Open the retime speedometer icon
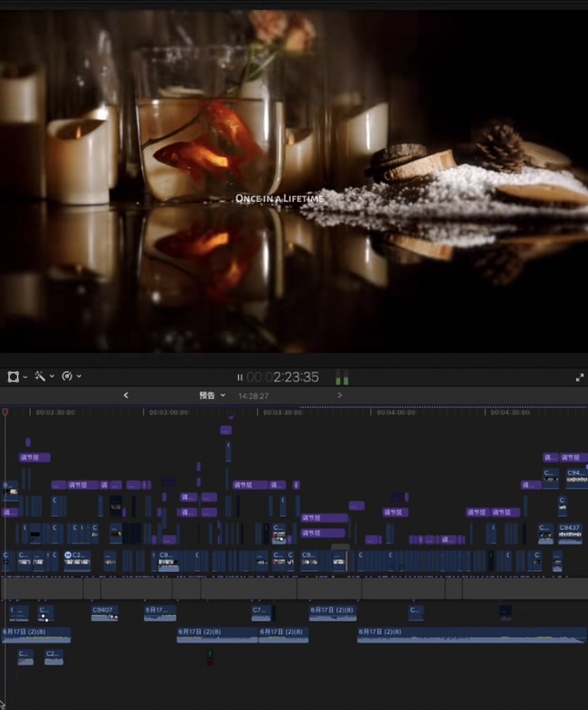 (67, 376)
